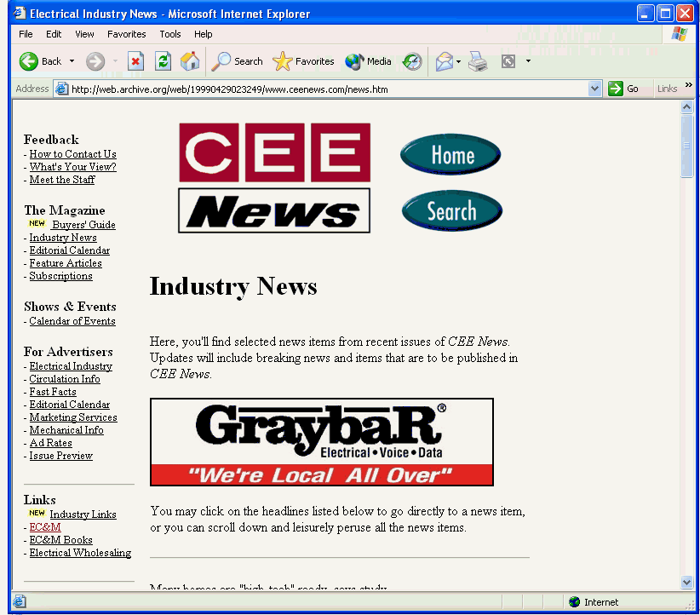Click the toolbar icon right of Print
The width and height of the screenshot is (700, 615).
(508, 61)
